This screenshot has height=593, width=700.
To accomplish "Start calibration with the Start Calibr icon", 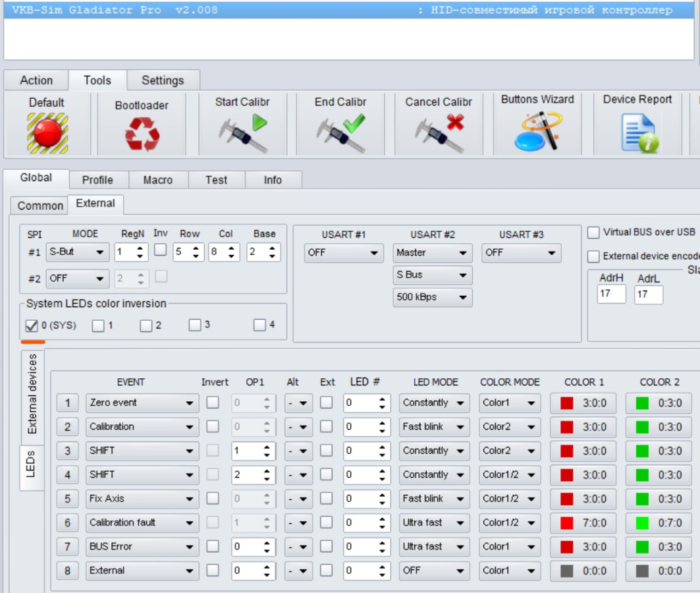I will 242,132.
